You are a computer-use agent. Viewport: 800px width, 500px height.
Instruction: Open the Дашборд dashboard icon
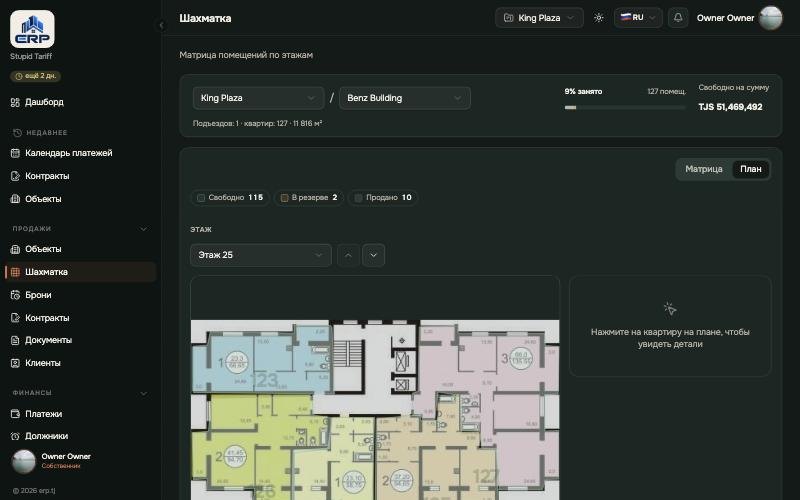[15, 102]
